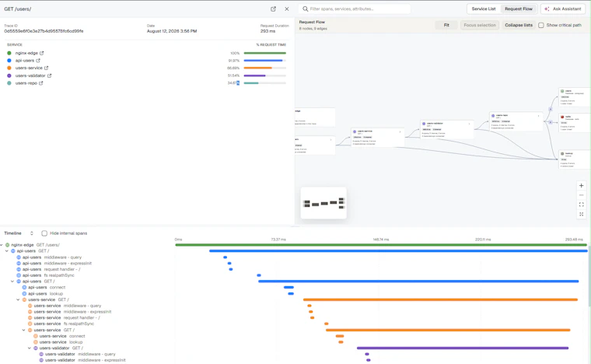Click arrow on users-validator flow node
The image size is (591, 364).
point(469,124)
